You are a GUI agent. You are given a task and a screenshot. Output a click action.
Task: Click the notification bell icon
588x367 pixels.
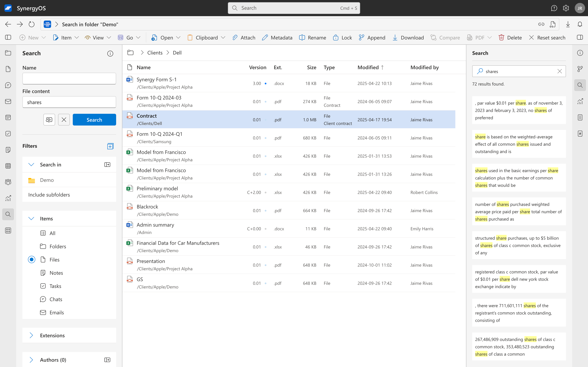click(580, 24)
